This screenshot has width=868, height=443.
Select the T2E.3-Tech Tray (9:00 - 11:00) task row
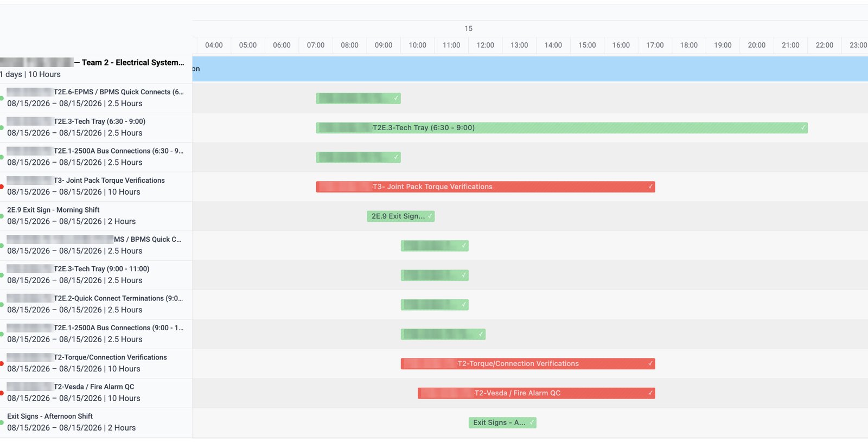pyautogui.click(x=96, y=275)
